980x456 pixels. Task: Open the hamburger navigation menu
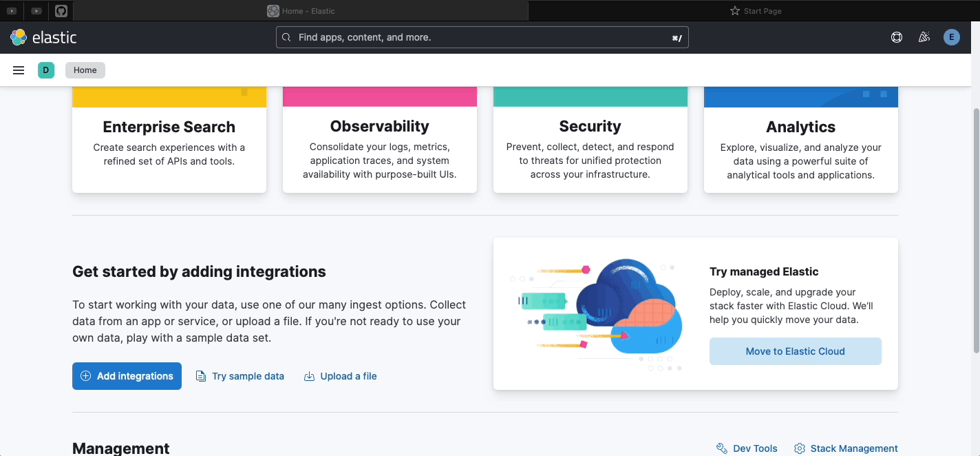pyautogui.click(x=19, y=70)
